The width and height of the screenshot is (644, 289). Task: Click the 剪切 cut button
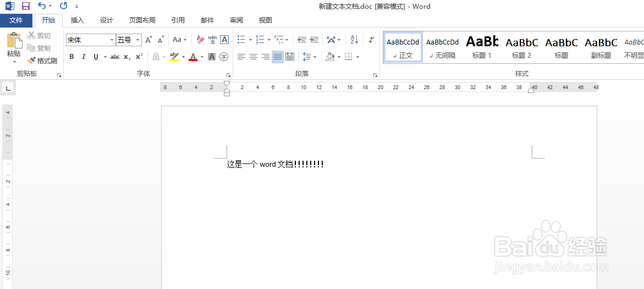click(39, 36)
